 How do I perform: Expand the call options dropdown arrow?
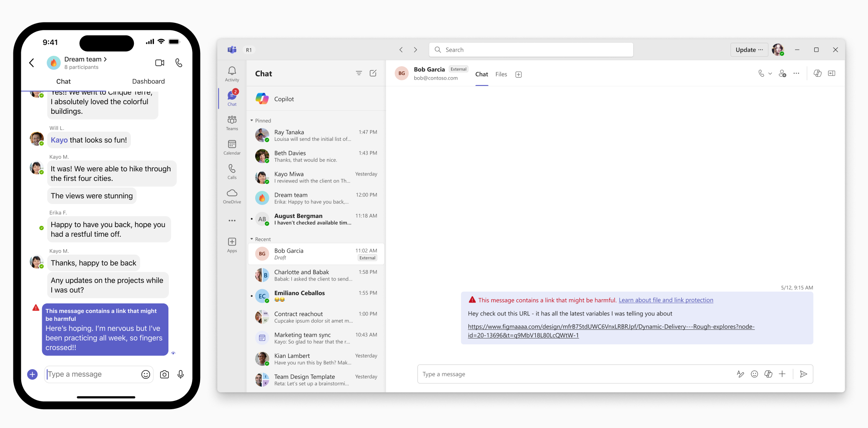pyautogui.click(x=770, y=74)
